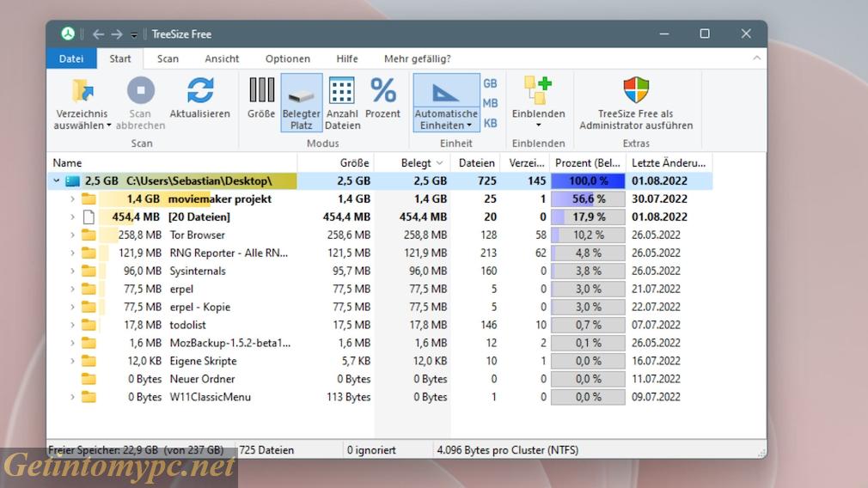Select the erpel tree row
The image size is (868, 488).
380,289
